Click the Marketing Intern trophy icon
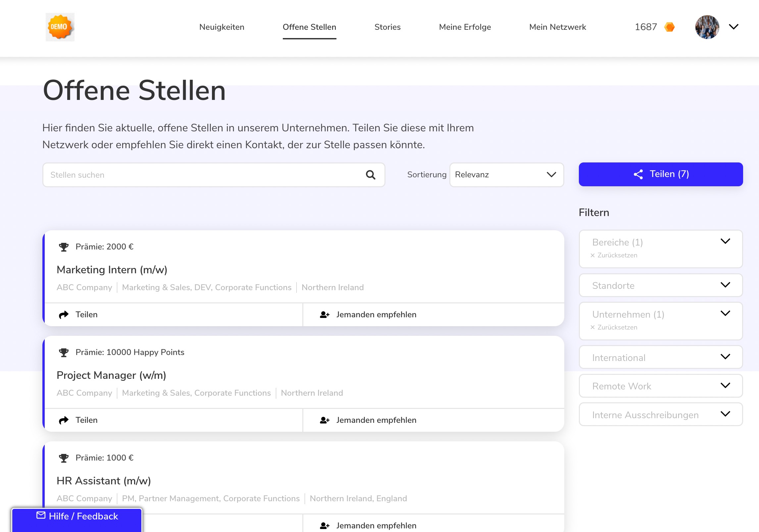 (x=64, y=247)
